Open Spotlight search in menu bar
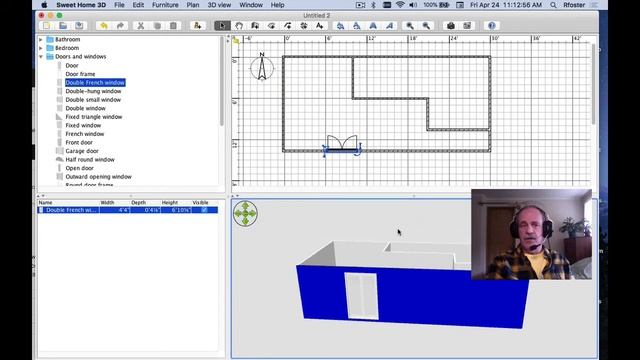 click(x=553, y=5)
